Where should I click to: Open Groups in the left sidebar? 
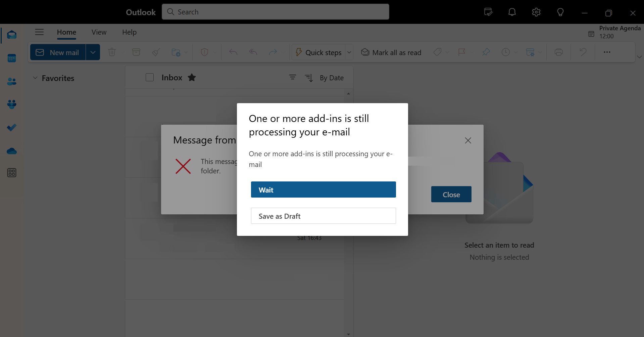[x=12, y=104]
